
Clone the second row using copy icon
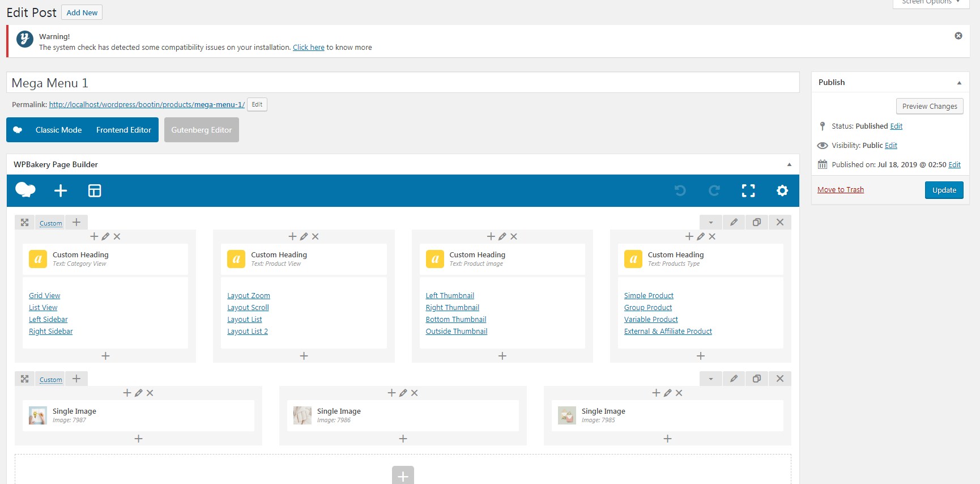(x=756, y=379)
